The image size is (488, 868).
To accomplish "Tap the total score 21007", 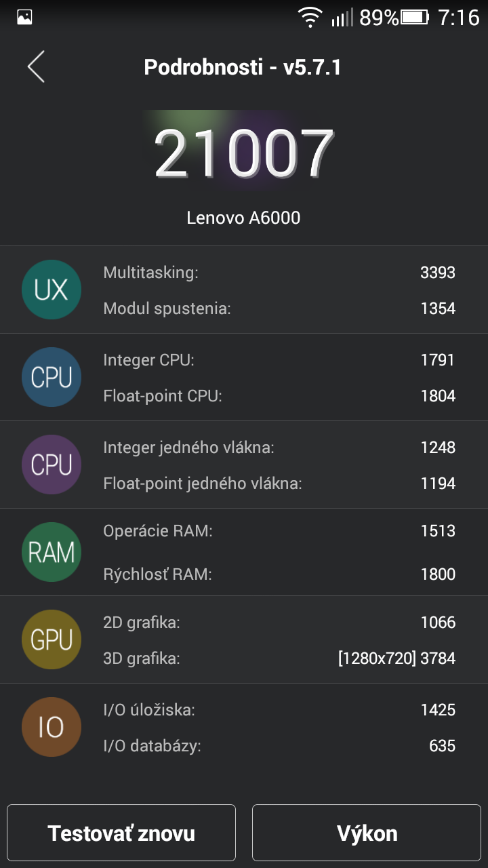I will pos(244,153).
